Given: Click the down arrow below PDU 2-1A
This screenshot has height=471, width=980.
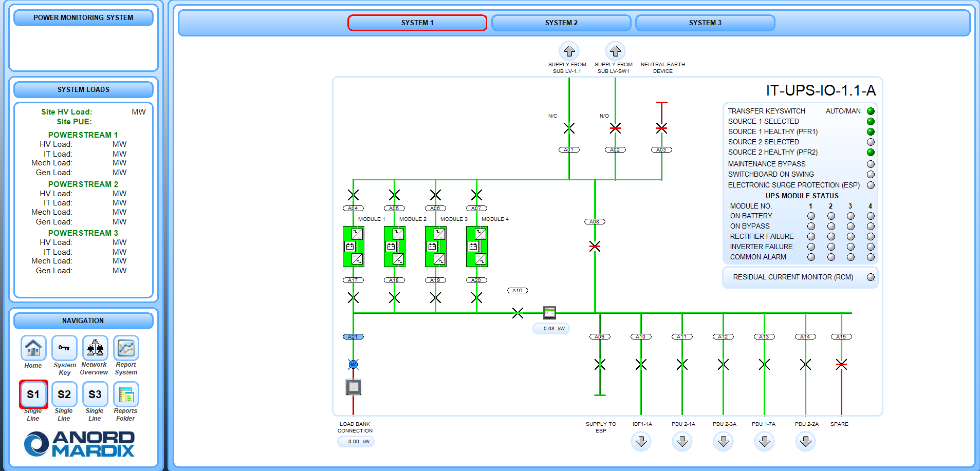Looking at the screenshot, I should (x=682, y=441).
